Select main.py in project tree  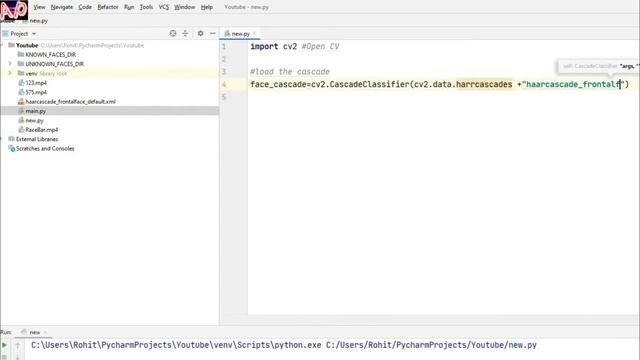[36, 111]
